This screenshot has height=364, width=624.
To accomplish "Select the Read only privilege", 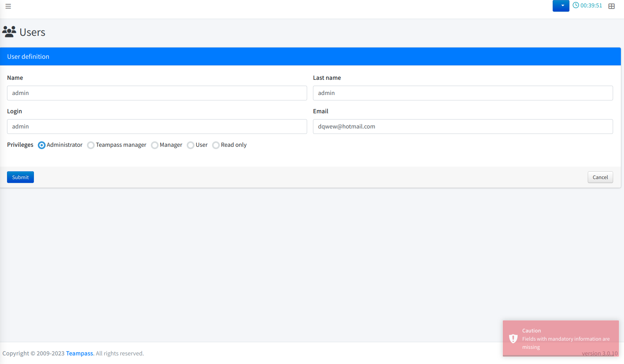I will [x=216, y=145].
